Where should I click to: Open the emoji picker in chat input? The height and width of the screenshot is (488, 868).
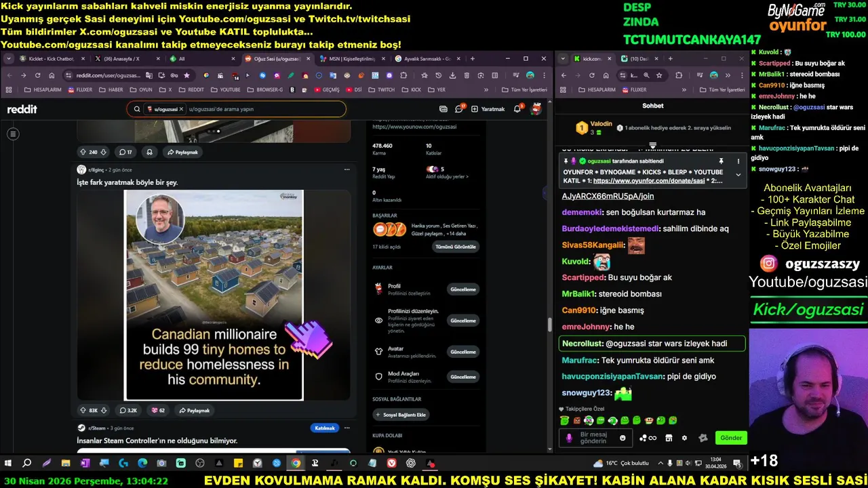[623, 438]
